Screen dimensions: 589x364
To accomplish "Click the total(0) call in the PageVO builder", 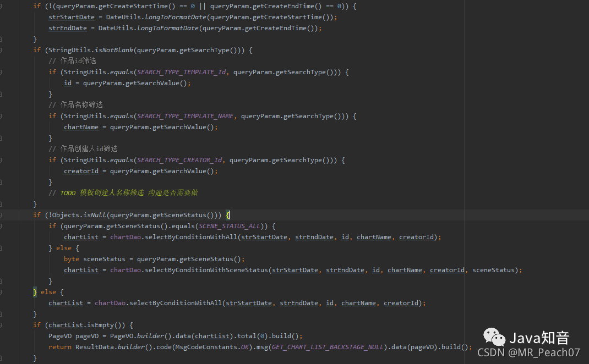I will [253, 336].
